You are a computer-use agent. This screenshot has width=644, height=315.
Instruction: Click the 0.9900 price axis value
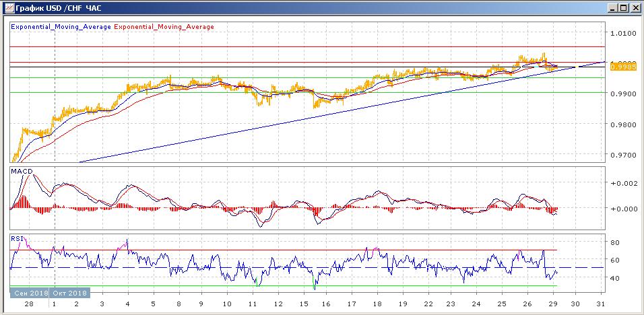click(623, 94)
